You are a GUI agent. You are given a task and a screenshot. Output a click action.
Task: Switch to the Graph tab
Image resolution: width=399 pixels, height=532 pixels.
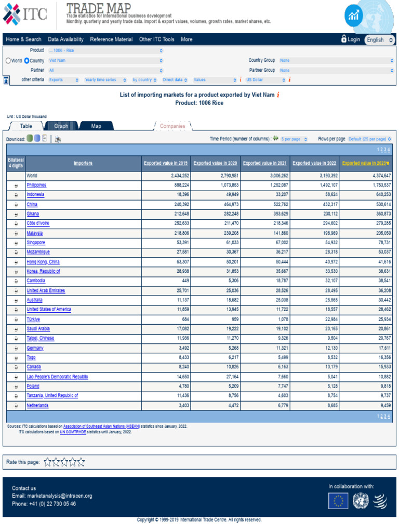[61, 126]
